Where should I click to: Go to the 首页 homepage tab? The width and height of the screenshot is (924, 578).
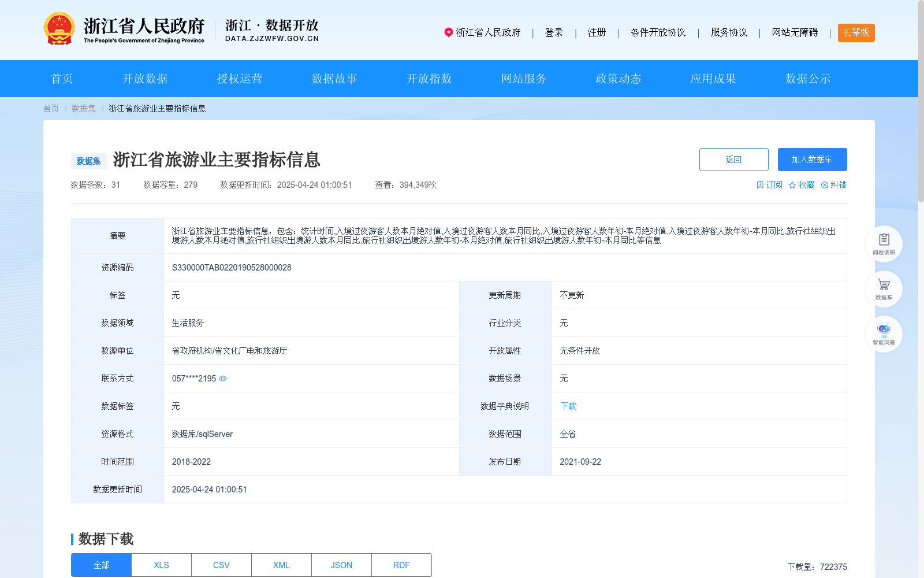pyautogui.click(x=61, y=79)
